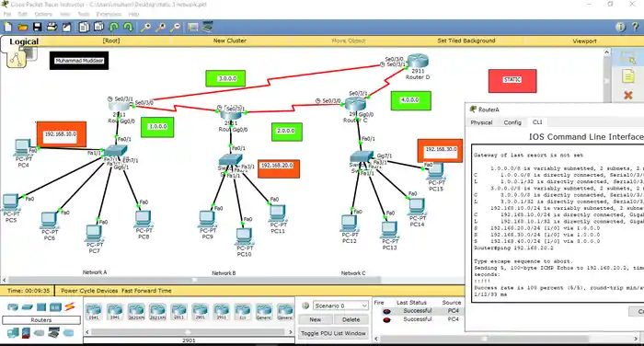Undo the last action in toolbar
The width and height of the screenshot is (644, 346).
coord(114,27)
